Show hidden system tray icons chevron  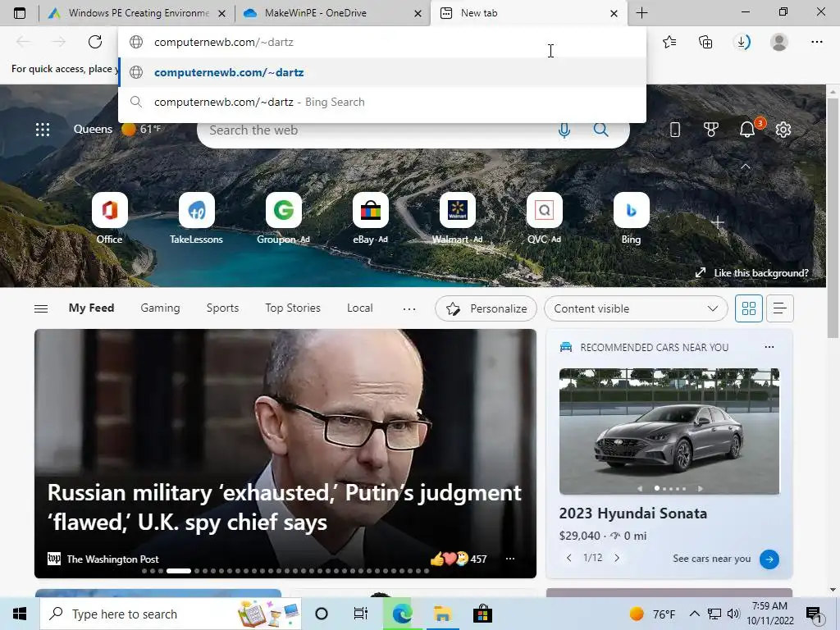click(x=694, y=614)
